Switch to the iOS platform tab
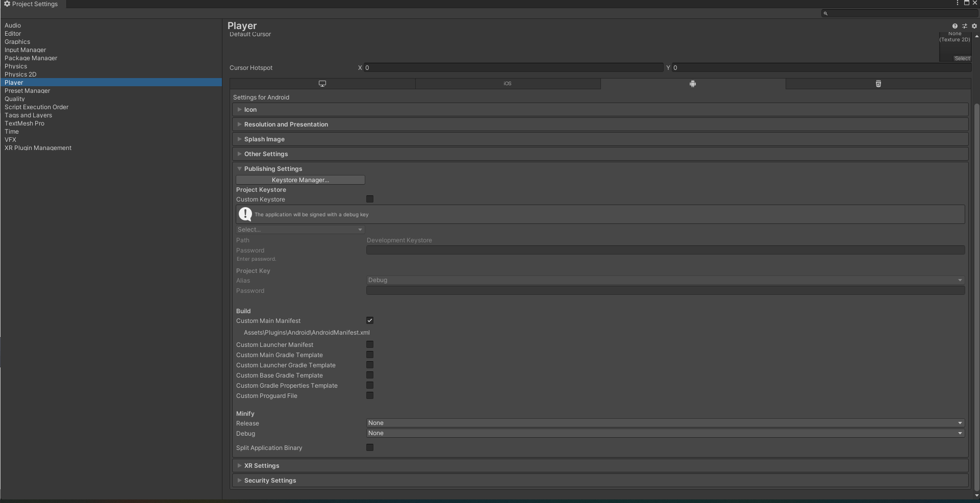Screen dimensions: 980x503 pyautogui.click(x=508, y=84)
